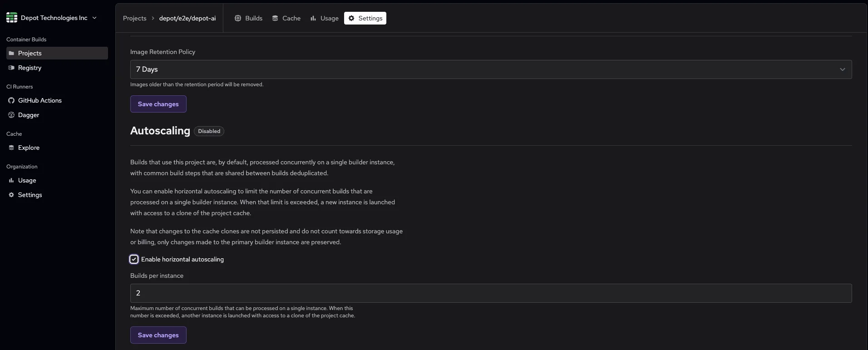The height and width of the screenshot is (350, 868).
Task: Open the Image Retention Policy dropdown
Action: [x=490, y=69]
